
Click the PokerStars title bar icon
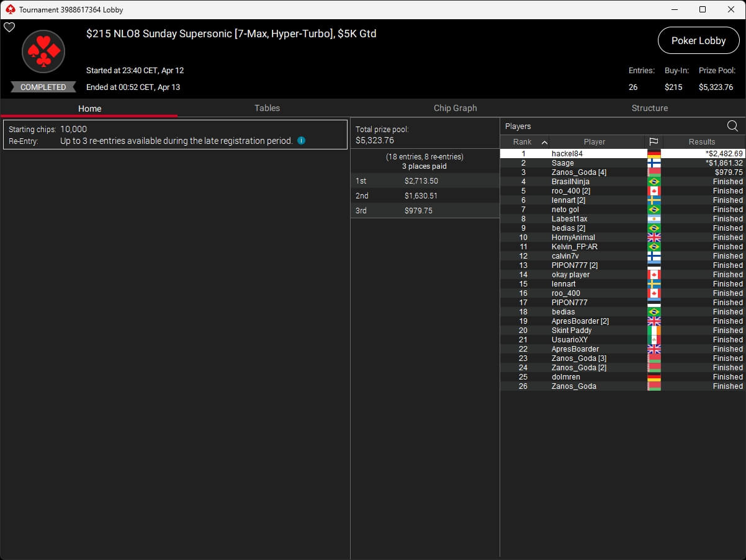point(9,9)
